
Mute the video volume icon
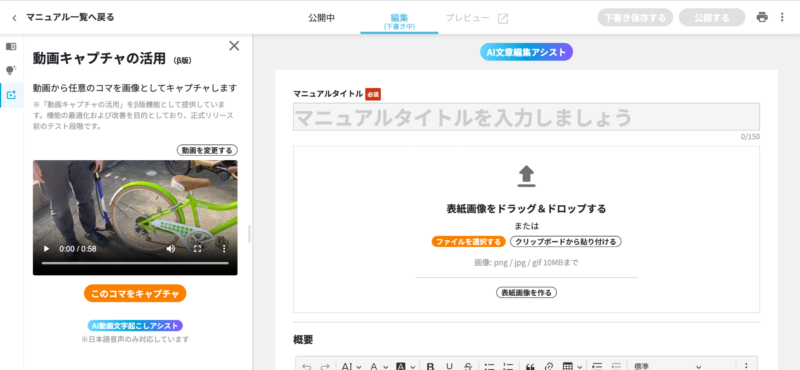[171, 249]
